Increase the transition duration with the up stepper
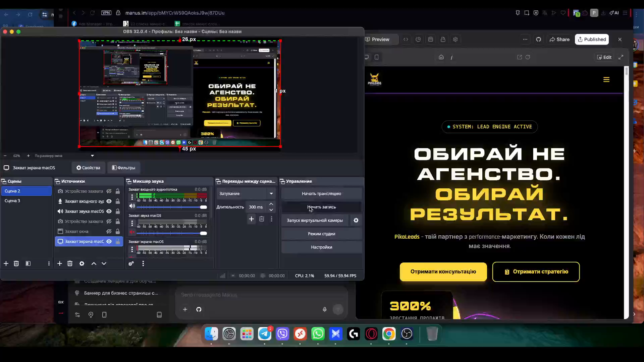Viewport: 644px width, 362px height. 271,204
